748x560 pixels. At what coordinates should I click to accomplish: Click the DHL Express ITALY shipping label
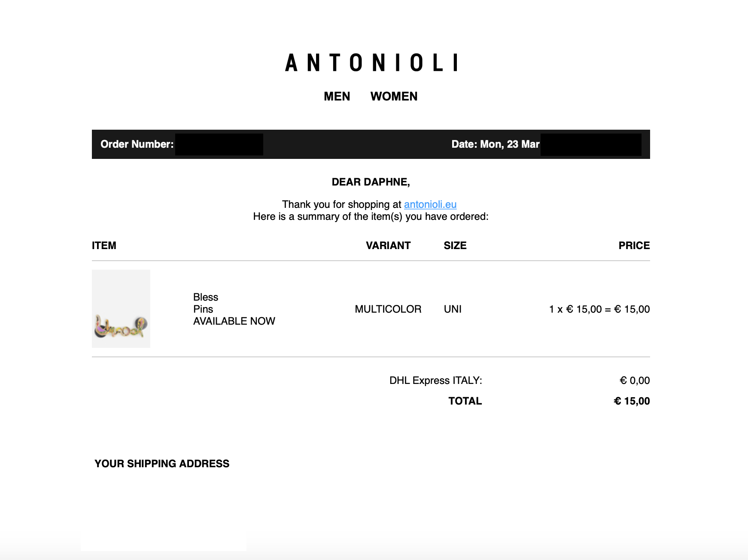pyautogui.click(x=435, y=380)
